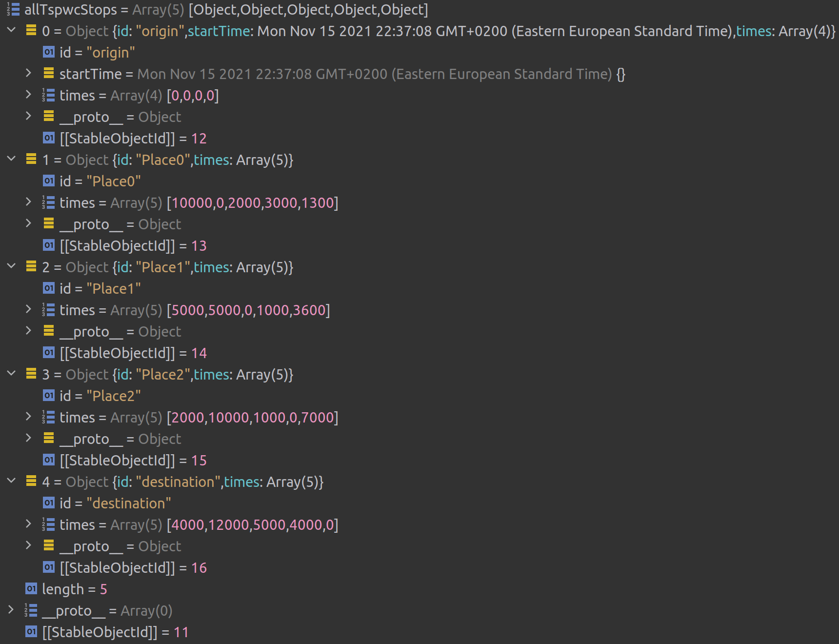Expand __proto__ under the origin object
Image resolution: width=839 pixels, height=644 pixels.
tap(29, 116)
